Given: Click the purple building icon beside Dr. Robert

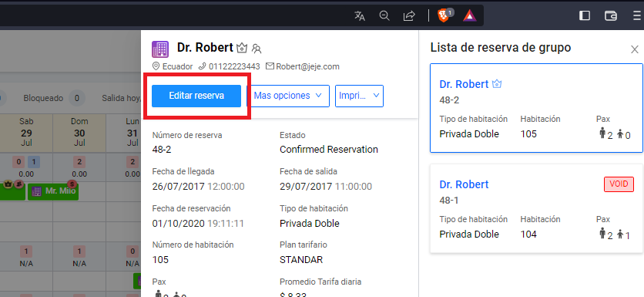Looking at the screenshot, I should [160, 49].
